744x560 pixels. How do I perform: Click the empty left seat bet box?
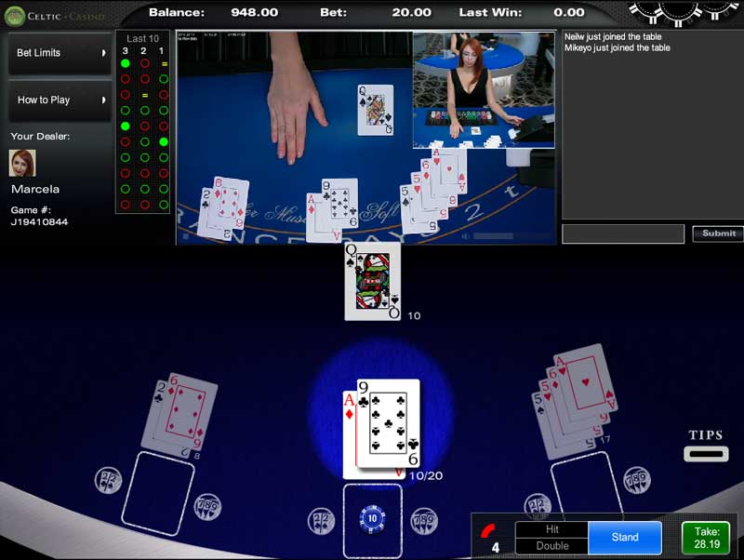tap(158, 494)
